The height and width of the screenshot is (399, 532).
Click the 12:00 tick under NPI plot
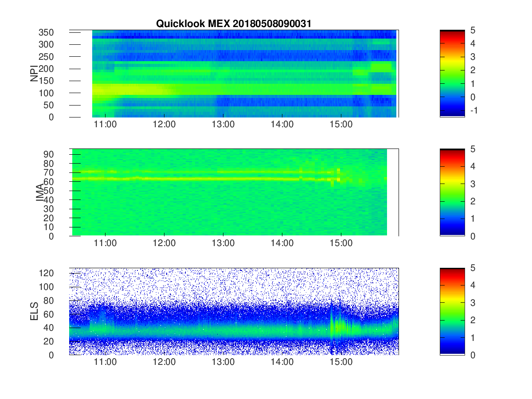click(x=164, y=125)
